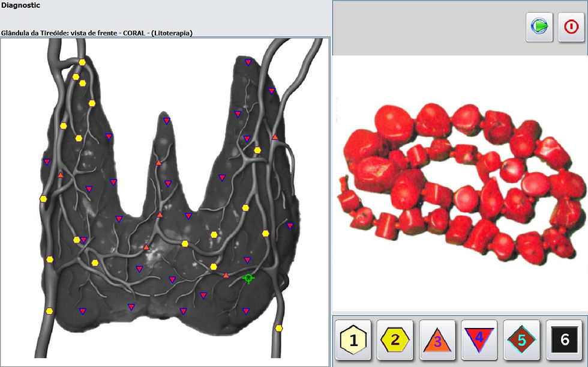Click the green crosshair marker on the thyroid
The height and width of the screenshot is (367, 588).
click(x=248, y=278)
